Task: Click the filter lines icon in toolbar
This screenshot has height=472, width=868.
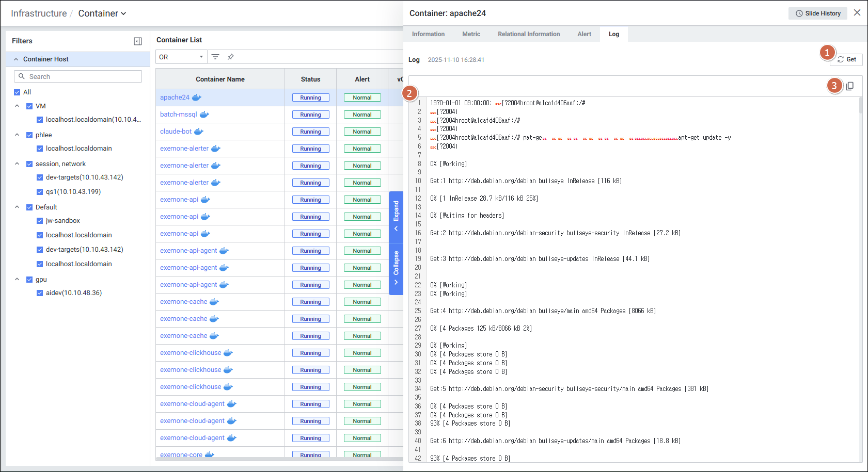Action: (215, 57)
